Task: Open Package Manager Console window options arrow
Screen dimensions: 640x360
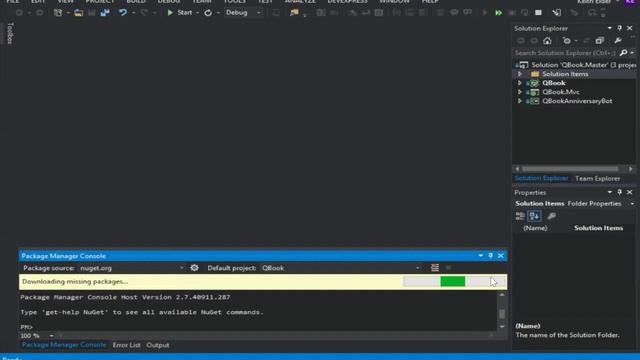Action: [x=480, y=256]
